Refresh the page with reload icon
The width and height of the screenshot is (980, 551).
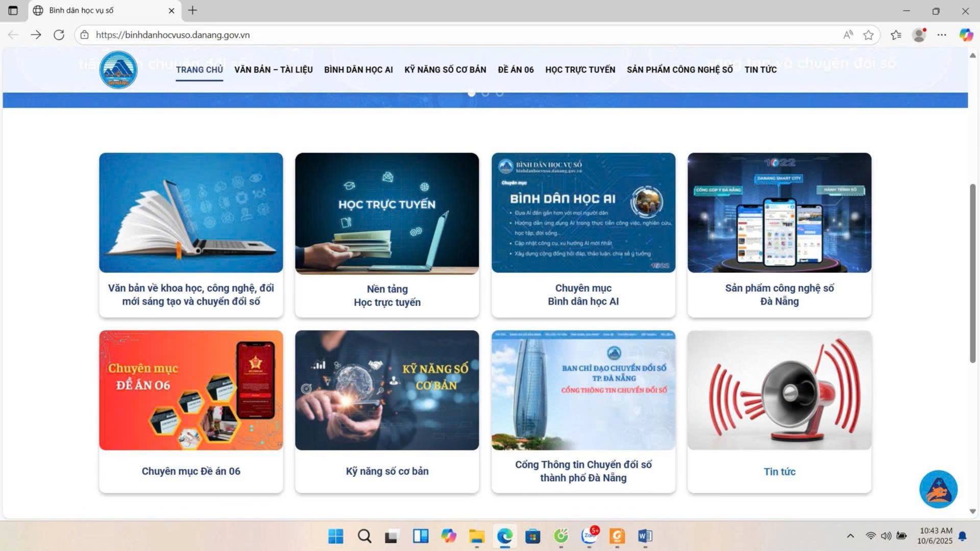(59, 35)
